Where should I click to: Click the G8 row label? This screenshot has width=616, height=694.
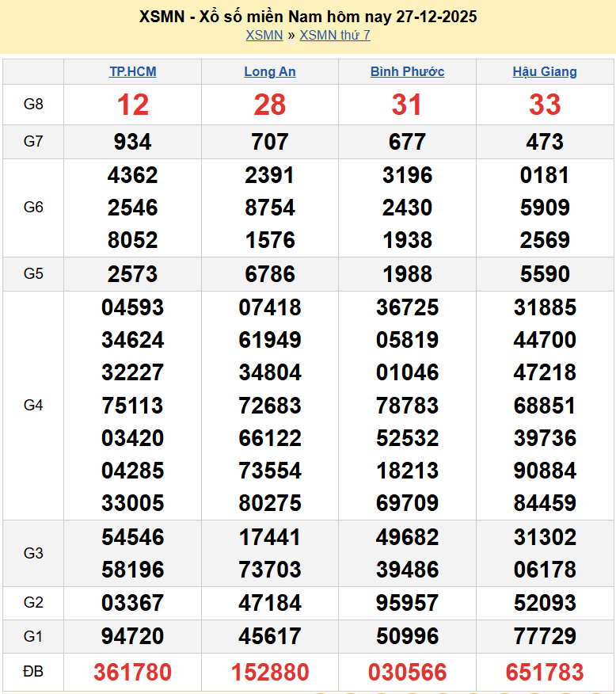[x=33, y=105]
